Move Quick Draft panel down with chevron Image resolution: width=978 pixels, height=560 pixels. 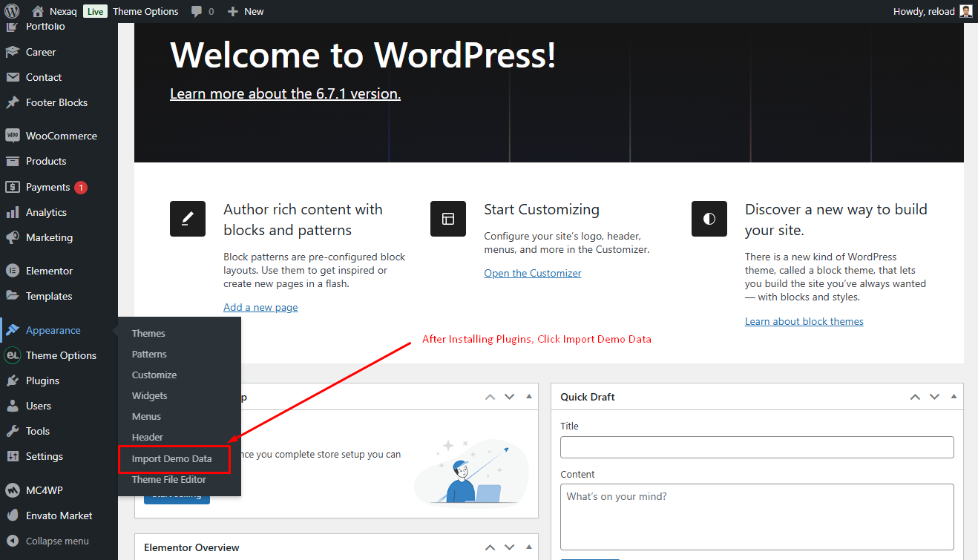(x=934, y=397)
